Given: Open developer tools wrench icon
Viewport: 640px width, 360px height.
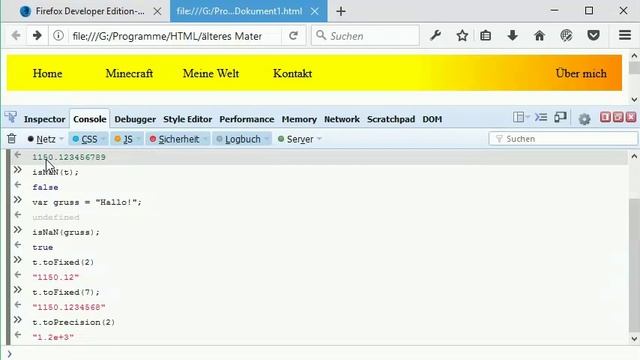Looking at the screenshot, I should pos(435,36).
